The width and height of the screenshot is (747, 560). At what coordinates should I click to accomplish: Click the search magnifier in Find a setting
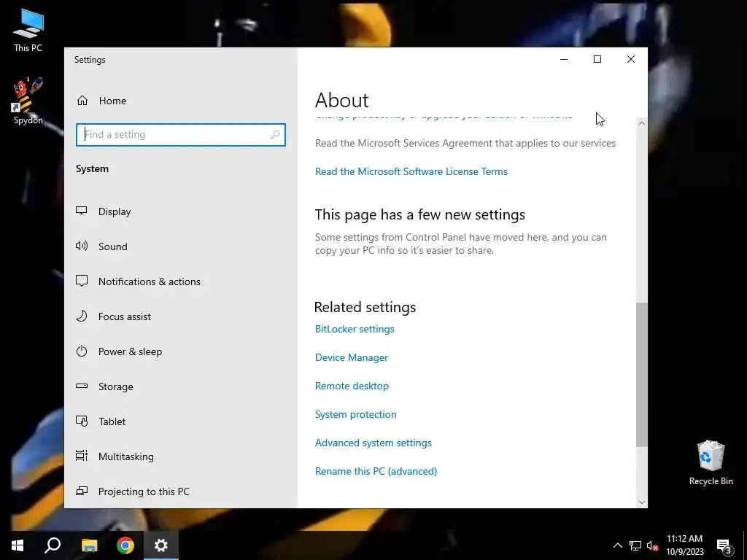275,135
